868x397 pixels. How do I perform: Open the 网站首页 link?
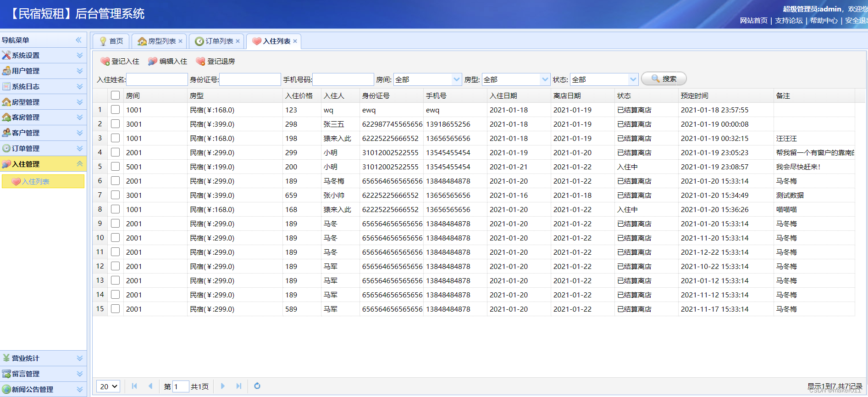tap(753, 20)
